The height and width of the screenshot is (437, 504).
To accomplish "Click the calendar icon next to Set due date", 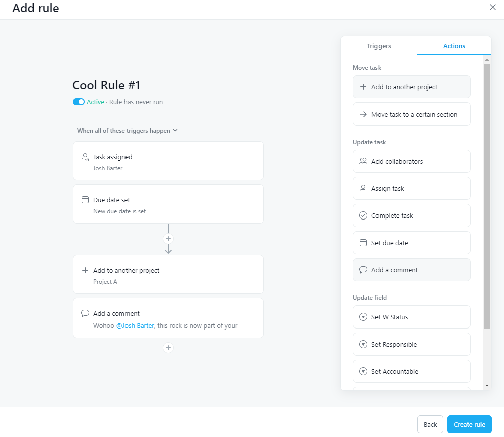I will 363,243.
